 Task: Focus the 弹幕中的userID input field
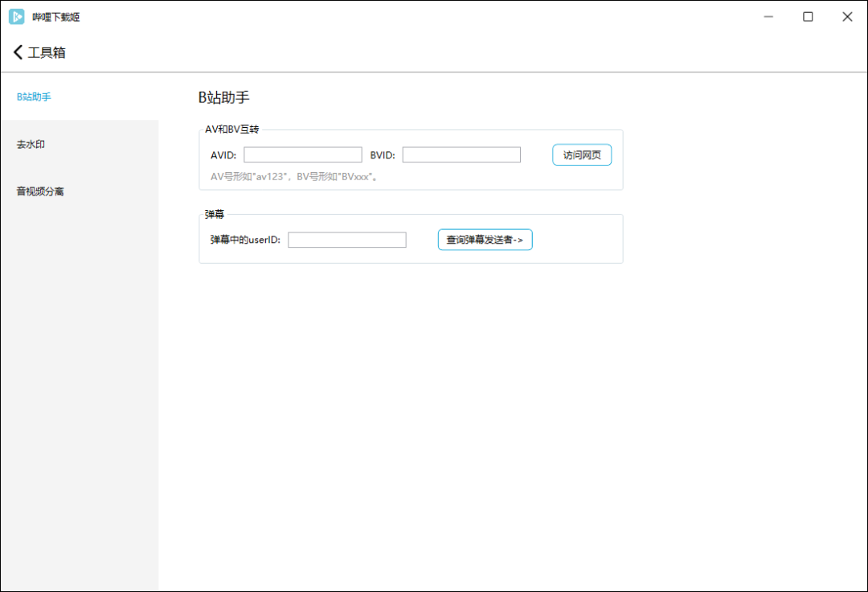(x=347, y=240)
